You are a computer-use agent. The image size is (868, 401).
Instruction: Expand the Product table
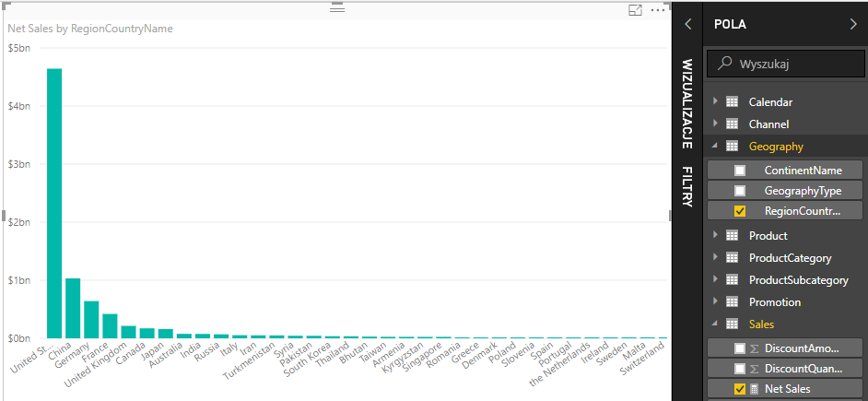tap(715, 235)
